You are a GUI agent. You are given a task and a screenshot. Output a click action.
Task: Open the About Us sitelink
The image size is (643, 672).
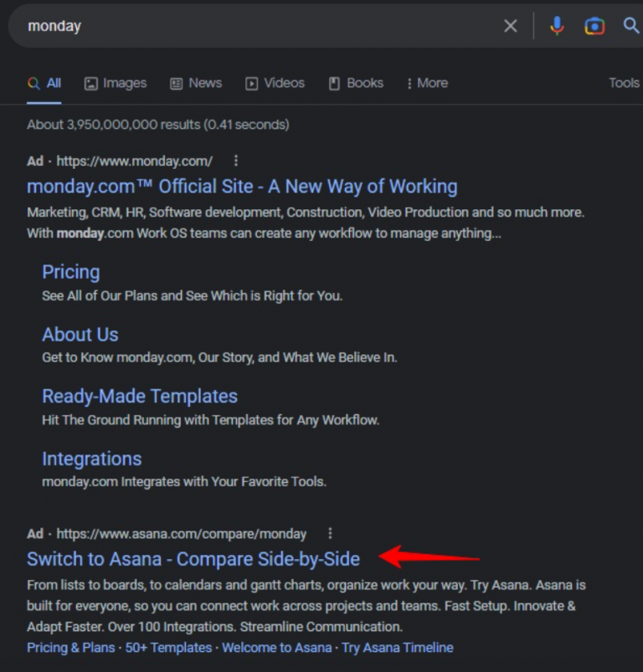[x=80, y=334]
